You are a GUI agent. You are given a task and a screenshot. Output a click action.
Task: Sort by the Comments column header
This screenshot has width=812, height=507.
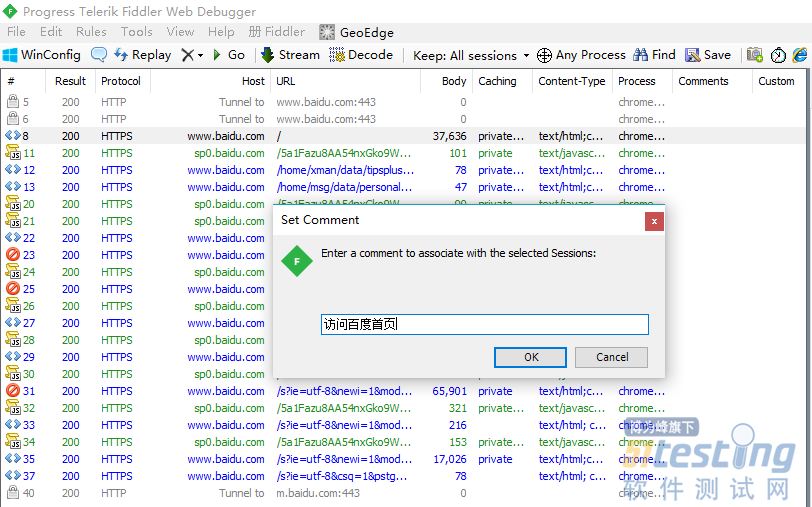(x=703, y=81)
